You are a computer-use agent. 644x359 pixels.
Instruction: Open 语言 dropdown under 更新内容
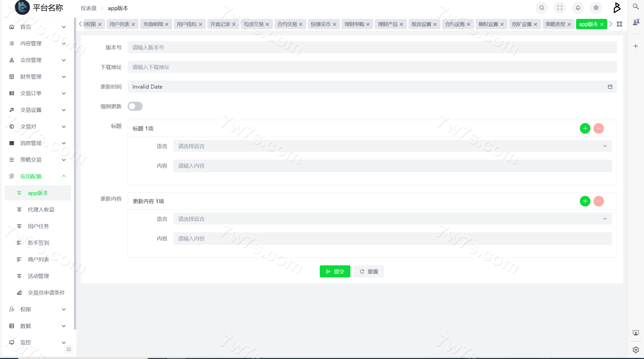392,219
